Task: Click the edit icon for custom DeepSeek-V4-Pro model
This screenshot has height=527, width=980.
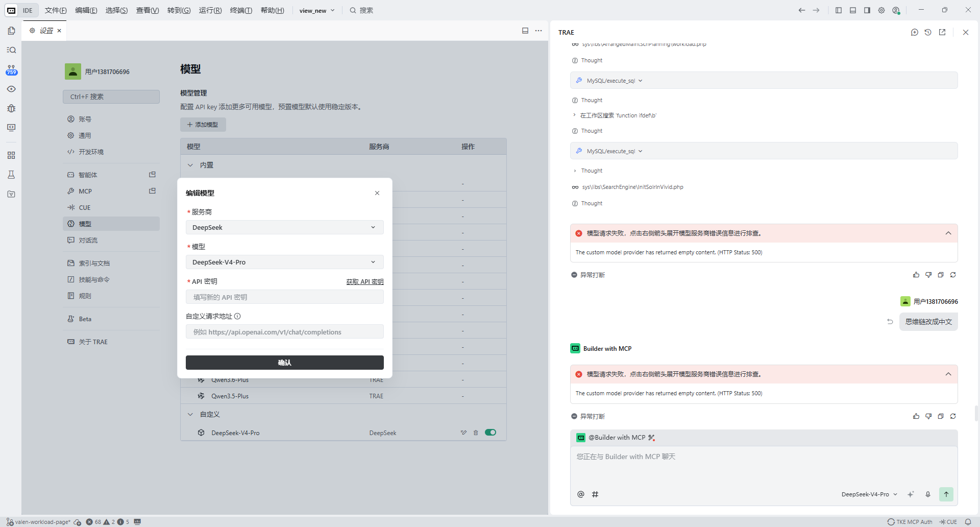Action: (463, 433)
